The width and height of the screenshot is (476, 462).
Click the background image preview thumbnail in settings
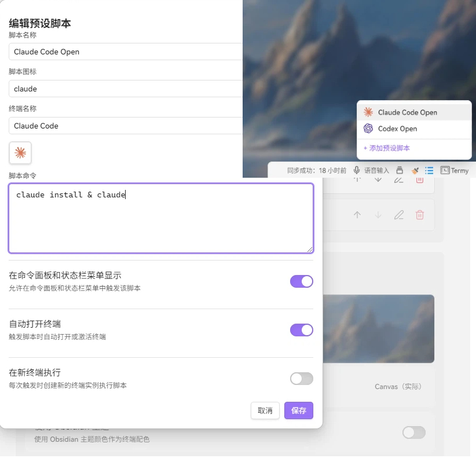[379, 328]
